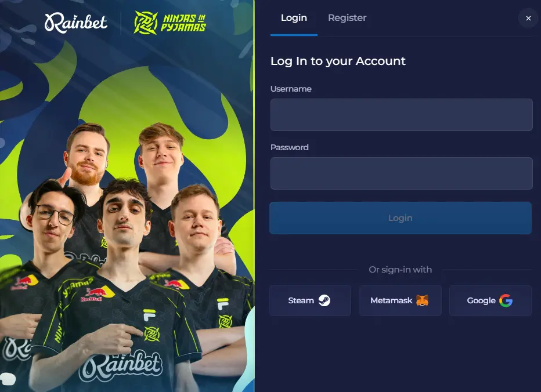Close the login dialog with X
Viewport: 541px width, 392px height.
tap(528, 19)
